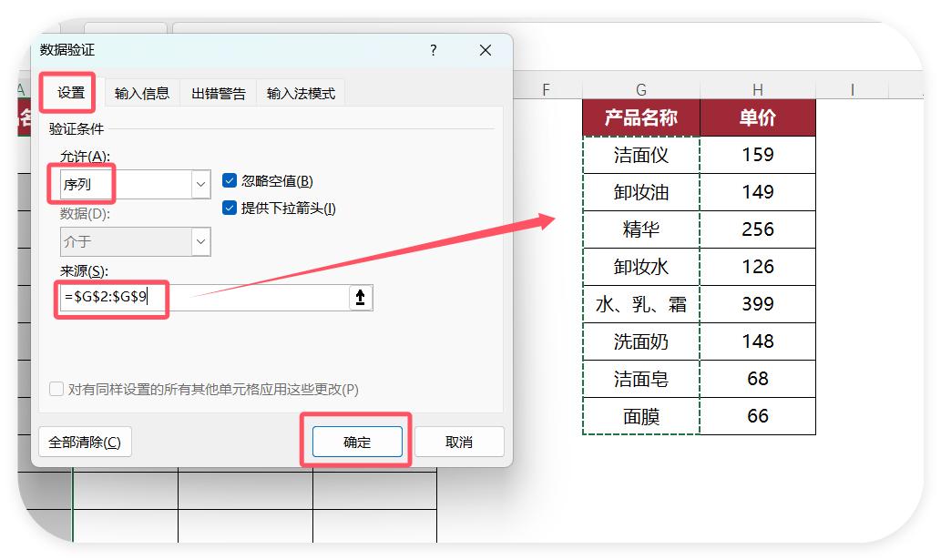Select the cell 洗面奶
The image size is (941, 560).
[x=641, y=341]
